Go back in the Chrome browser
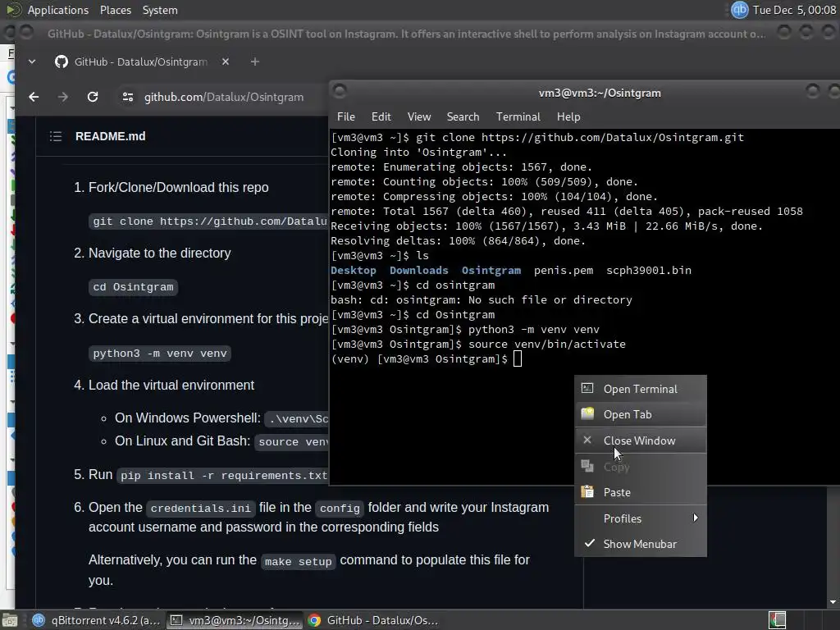 [x=34, y=97]
